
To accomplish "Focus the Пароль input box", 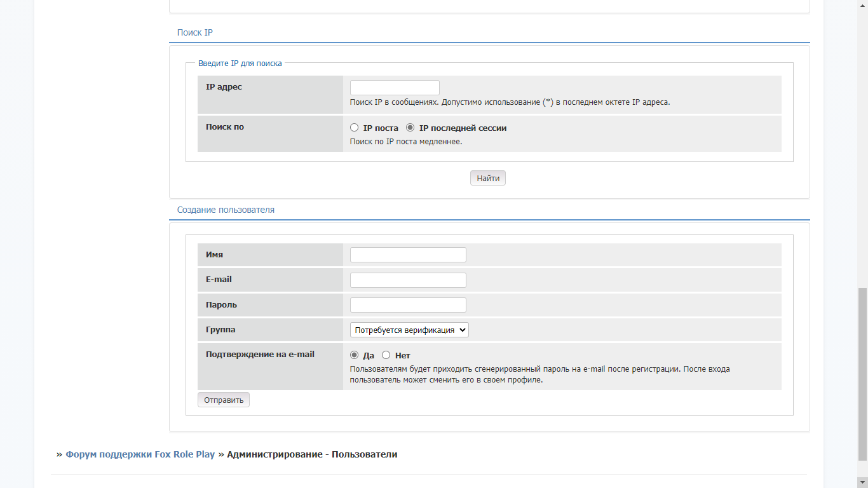I will pyautogui.click(x=408, y=305).
